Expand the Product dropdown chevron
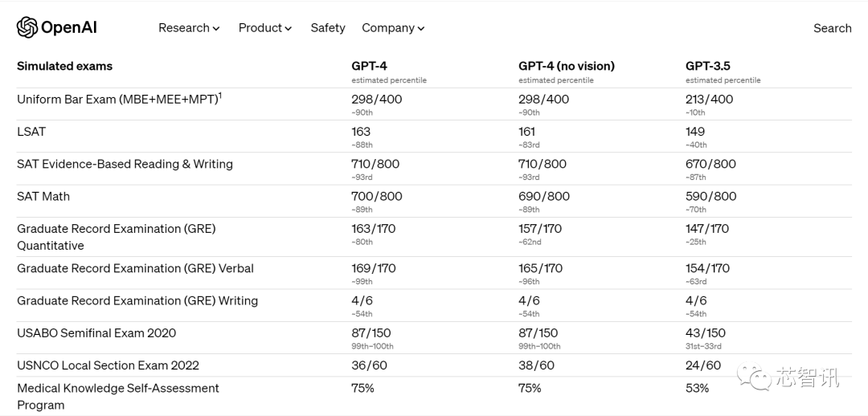868x416 pixels. coord(289,29)
